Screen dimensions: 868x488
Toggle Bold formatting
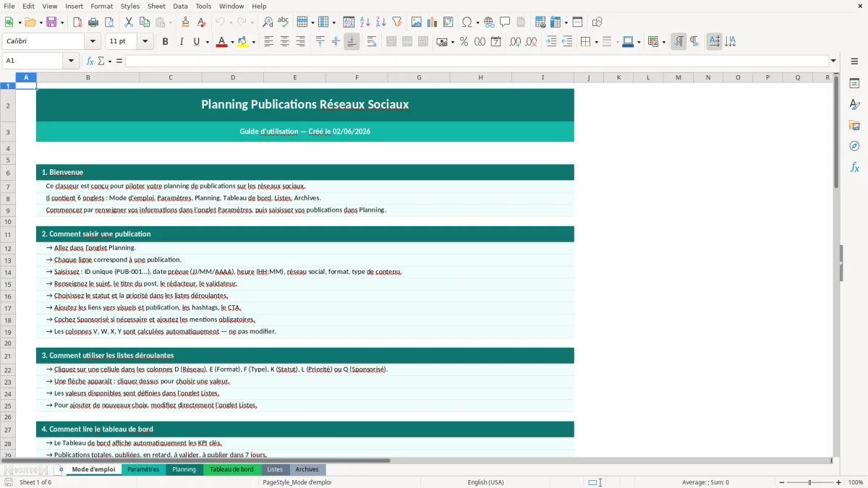tap(166, 42)
